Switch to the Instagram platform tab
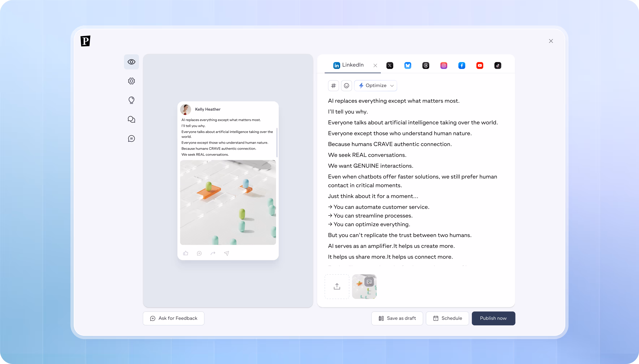 [x=444, y=66]
